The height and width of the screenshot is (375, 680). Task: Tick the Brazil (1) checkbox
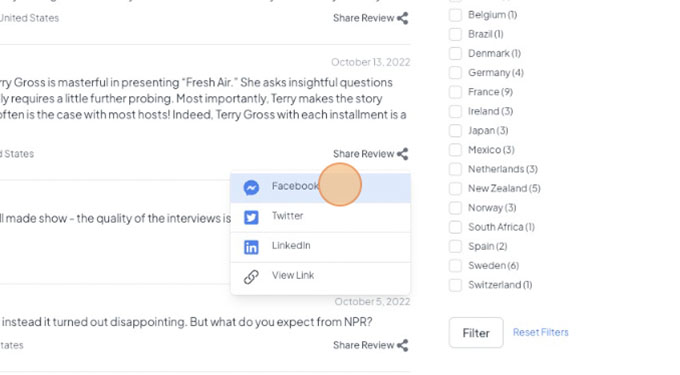(x=455, y=34)
